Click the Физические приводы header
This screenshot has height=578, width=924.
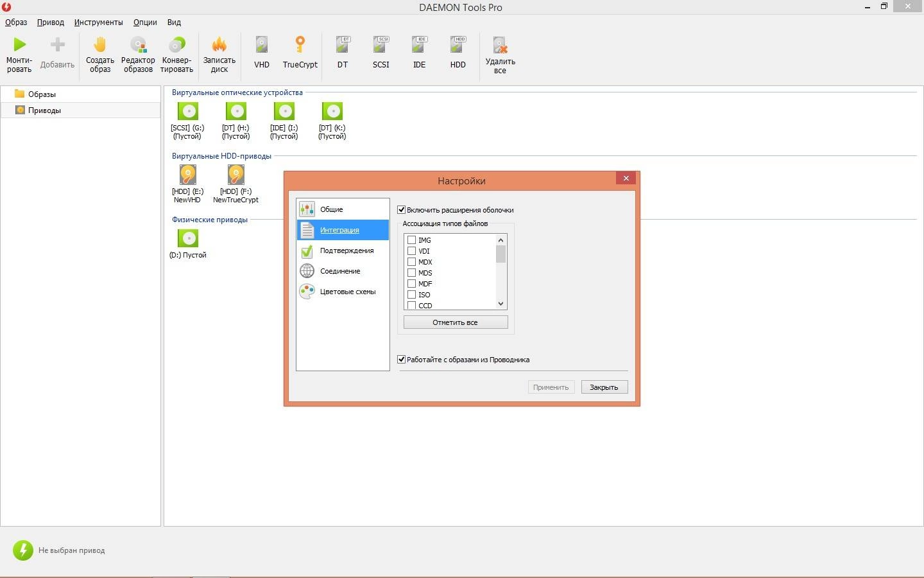tap(210, 220)
